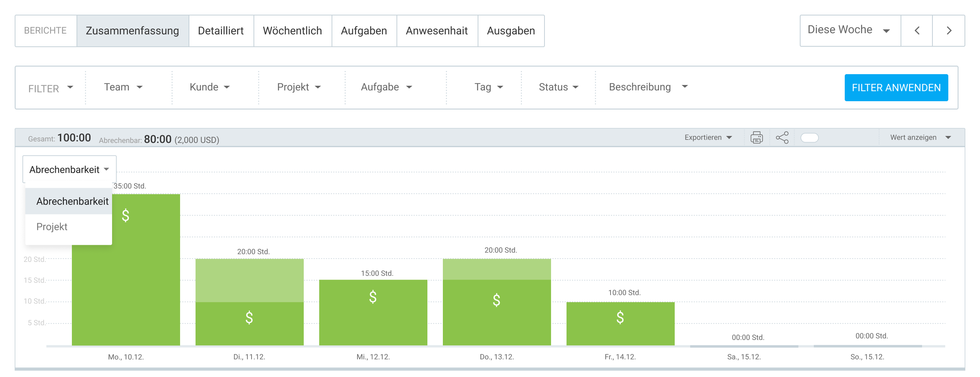Screen dimensions: 980x377
Task: Flip the toggle switch beside Wert anzeigen
Action: [810, 138]
